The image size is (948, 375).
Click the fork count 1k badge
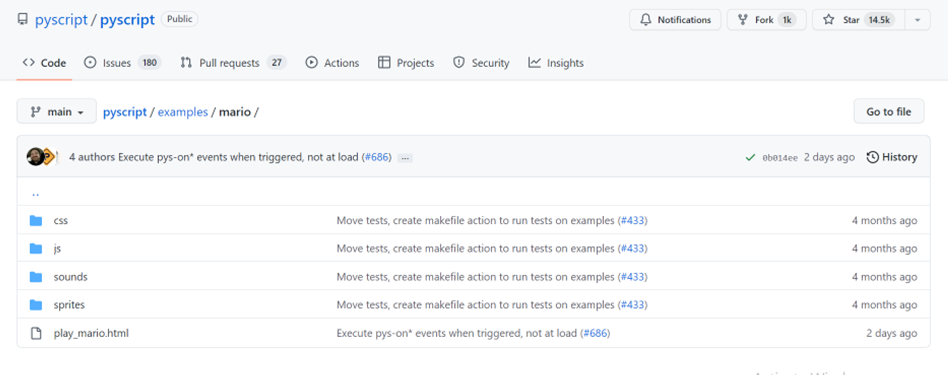point(787,20)
